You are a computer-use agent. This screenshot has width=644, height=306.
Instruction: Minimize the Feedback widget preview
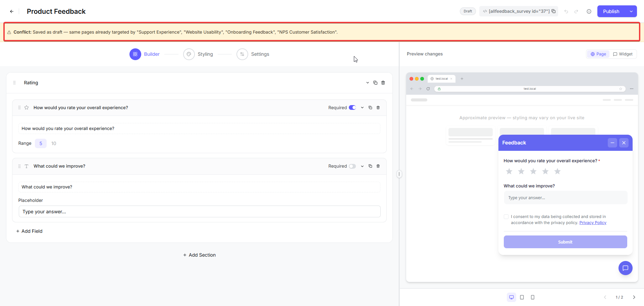612,143
